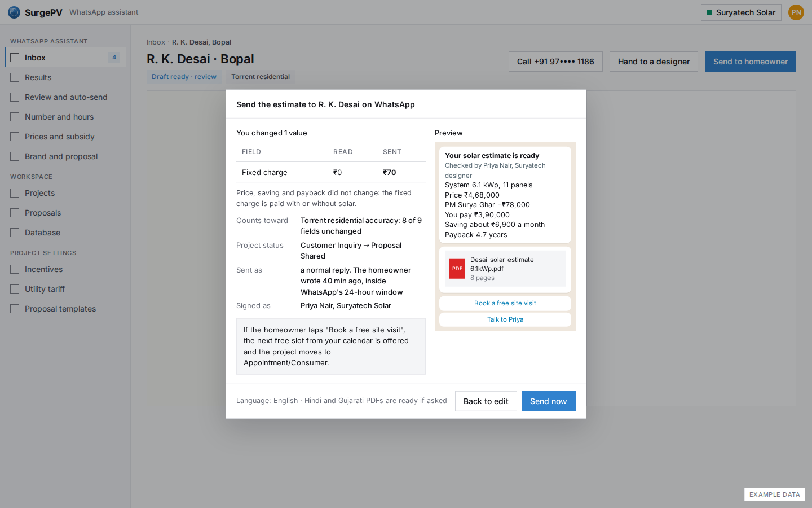This screenshot has height=508, width=812.
Task: Click "Your solar estimate is ready" preview title
Action: click(492, 156)
